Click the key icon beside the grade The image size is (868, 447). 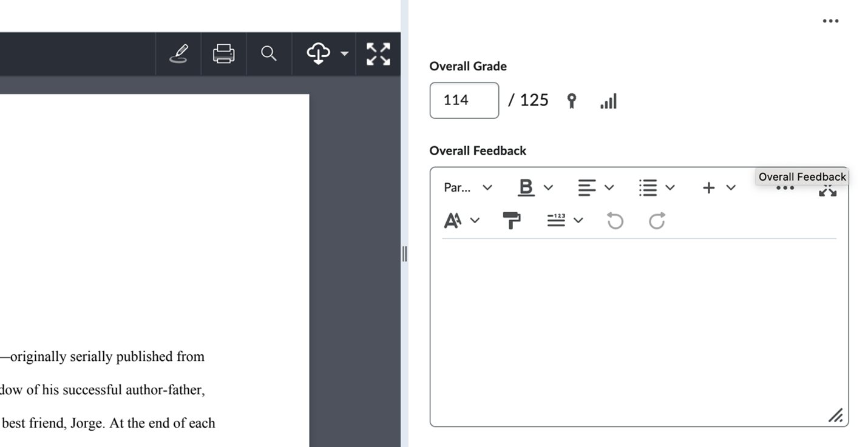tap(571, 100)
